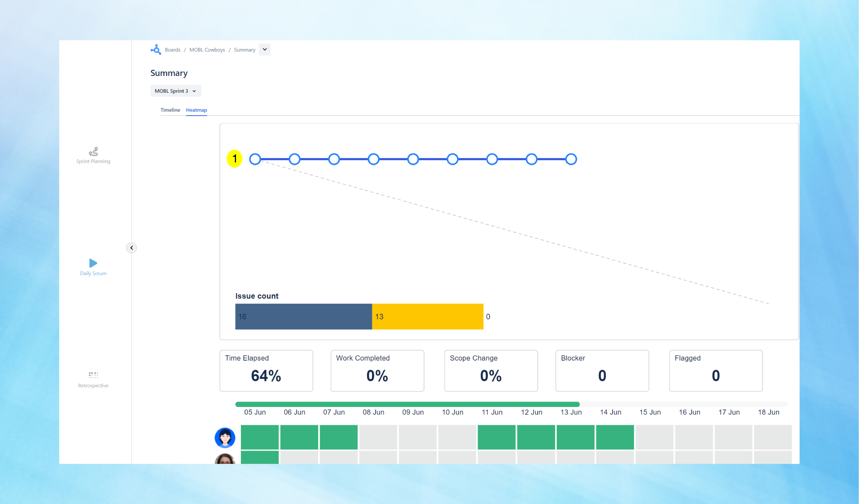Click the green sprint progress bar
This screenshot has height=504, width=859.
[x=407, y=404]
